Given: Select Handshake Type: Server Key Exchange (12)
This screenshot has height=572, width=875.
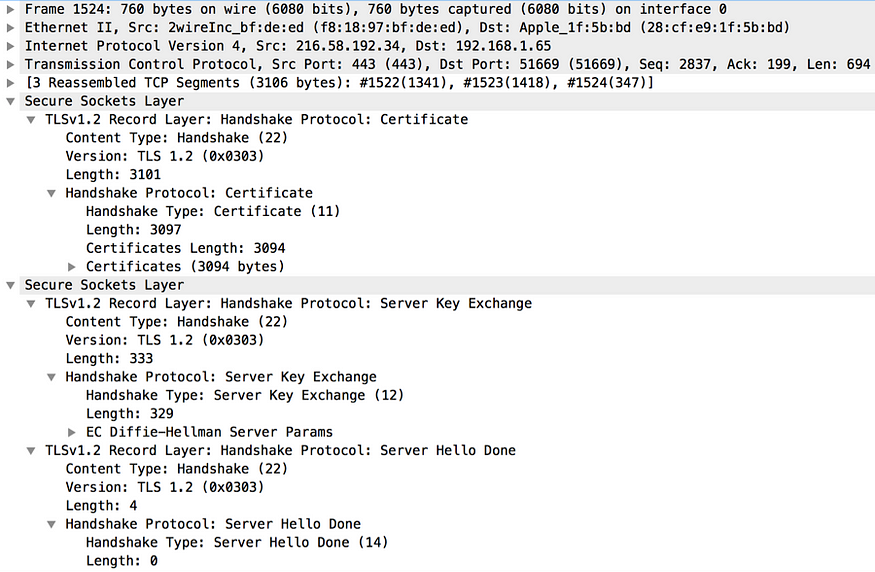Looking at the screenshot, I should coord(244,396).
